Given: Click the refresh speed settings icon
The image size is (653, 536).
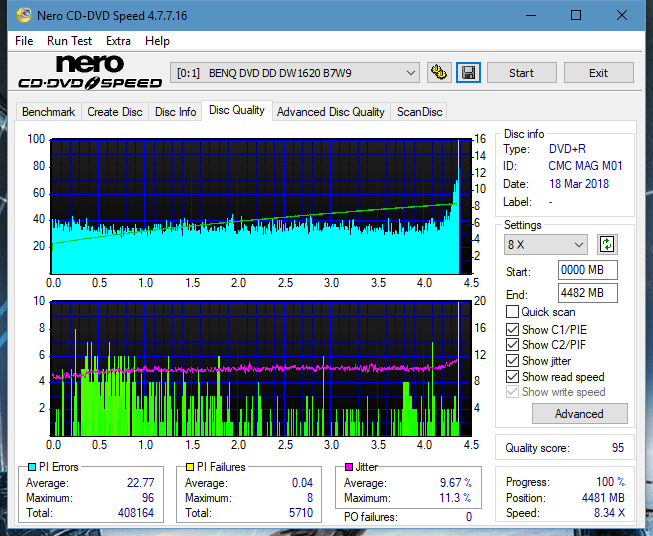Looking at the screenshot, I should tap(607, 244).
